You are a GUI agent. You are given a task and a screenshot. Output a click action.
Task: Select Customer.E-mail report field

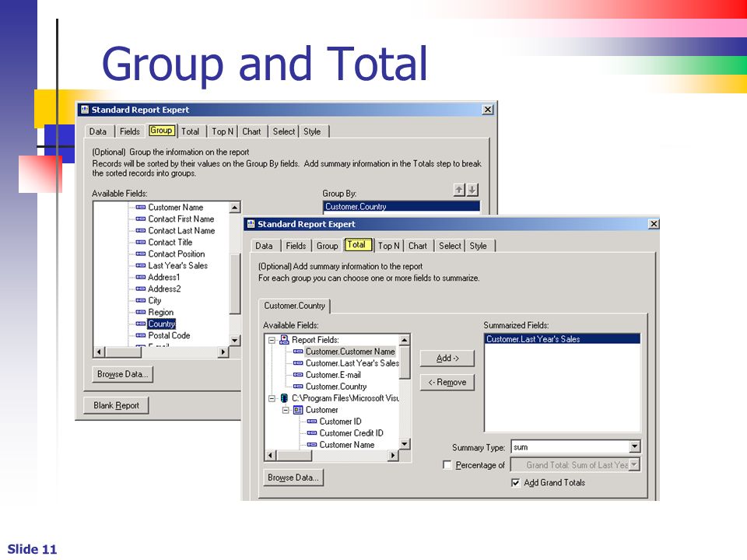pos(333,375)
